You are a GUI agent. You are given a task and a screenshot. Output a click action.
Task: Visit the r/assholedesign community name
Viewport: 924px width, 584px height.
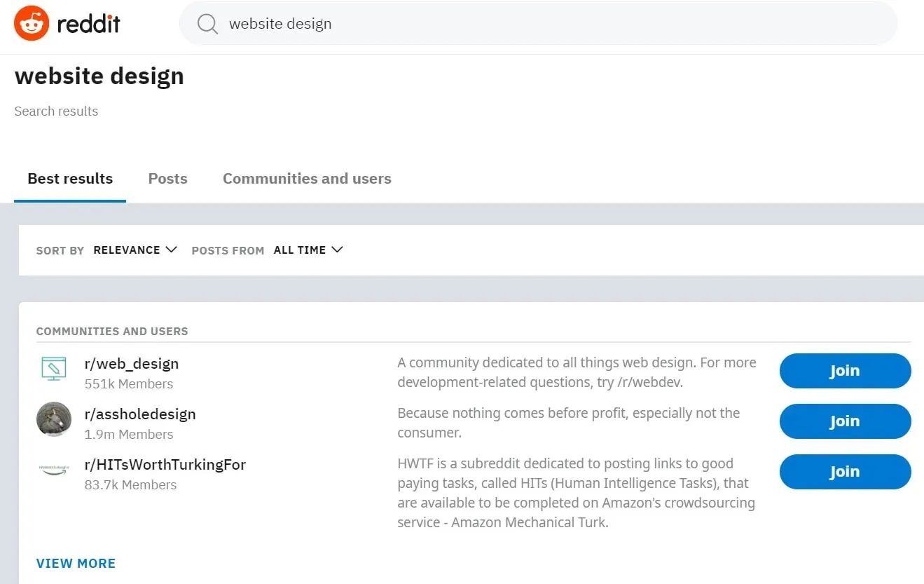coord(140,414)
